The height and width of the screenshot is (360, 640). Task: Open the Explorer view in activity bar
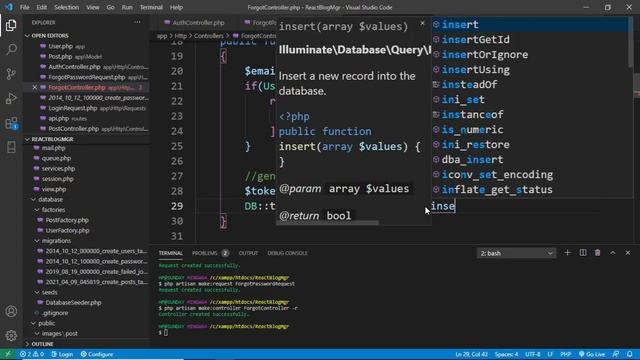[x=11, y=25]
